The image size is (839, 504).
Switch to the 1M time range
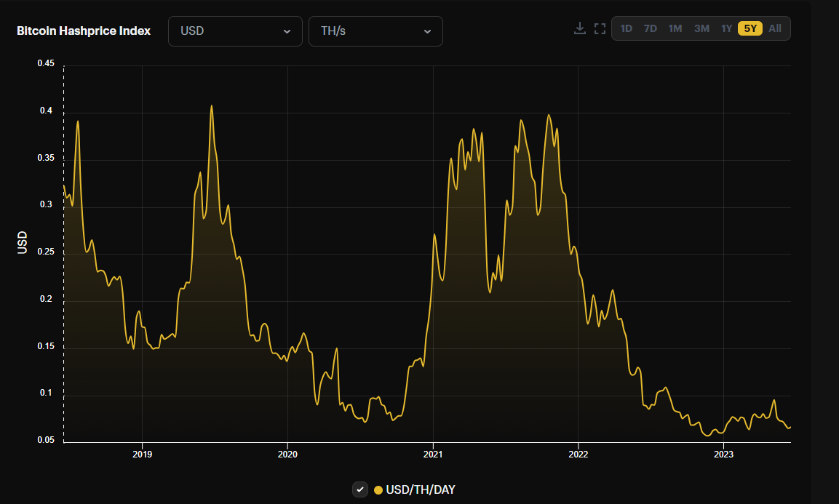pos(675,29)
